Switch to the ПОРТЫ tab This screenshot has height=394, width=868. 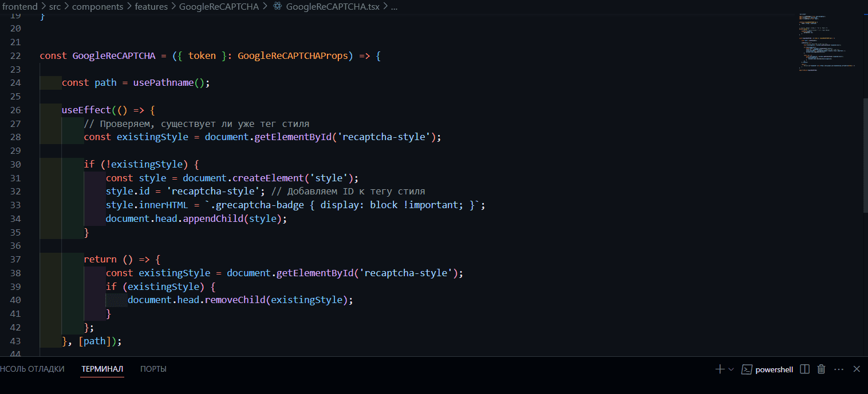153,369
